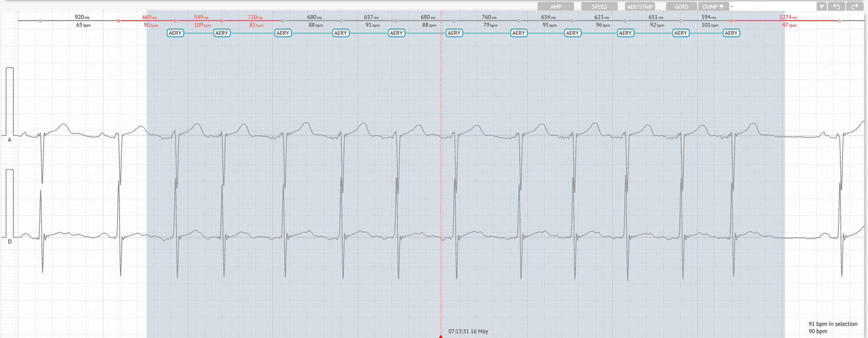
Task: Select the channel D label
Action: tap(10, 241)
